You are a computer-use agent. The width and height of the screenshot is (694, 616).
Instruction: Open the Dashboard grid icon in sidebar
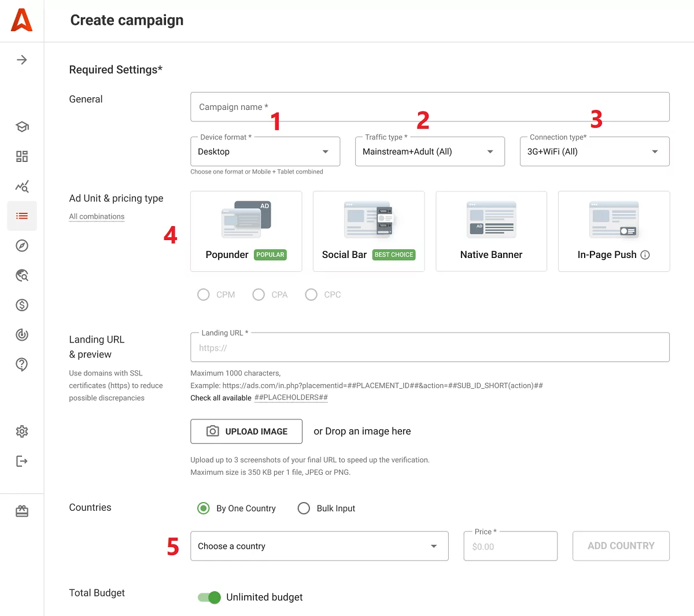point(21,156)
